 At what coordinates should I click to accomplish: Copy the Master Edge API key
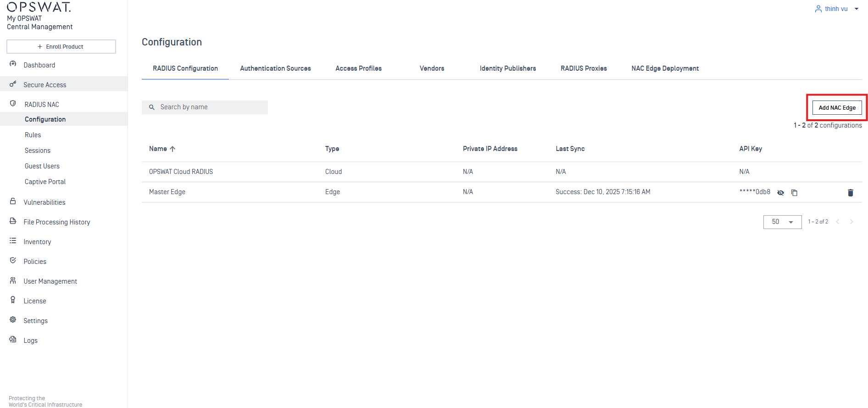[794, 193]
